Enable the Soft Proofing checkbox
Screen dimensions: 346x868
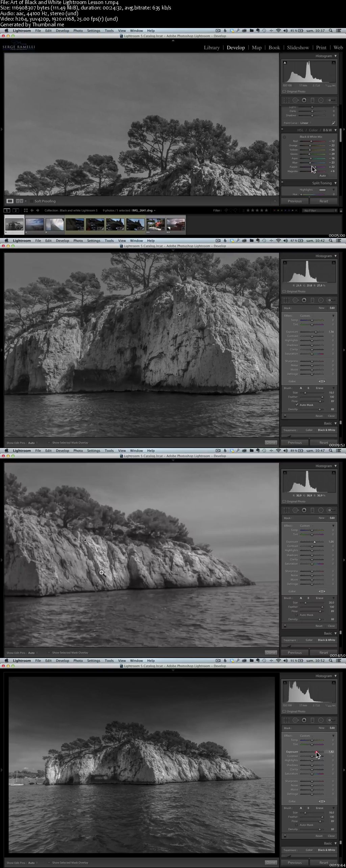(x=32, y=201)
